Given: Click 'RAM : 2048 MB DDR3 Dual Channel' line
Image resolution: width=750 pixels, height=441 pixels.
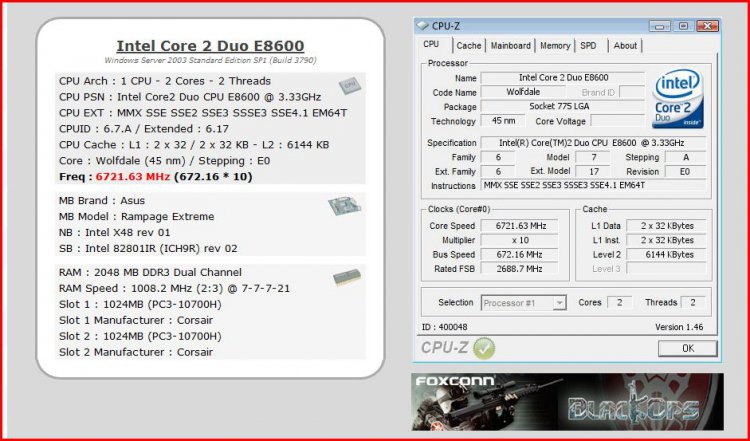Looking at the screenshot, I should [x=150, y=272].
